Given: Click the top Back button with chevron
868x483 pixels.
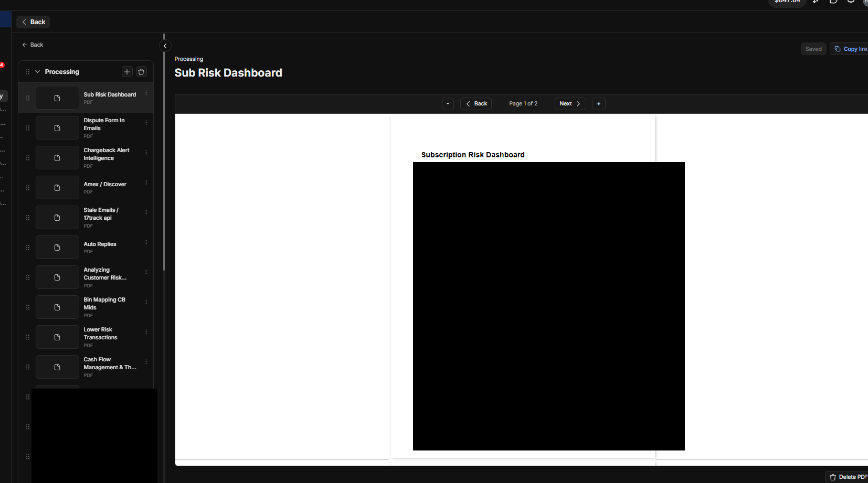Looking at the screenshot, I should (33, 22).
